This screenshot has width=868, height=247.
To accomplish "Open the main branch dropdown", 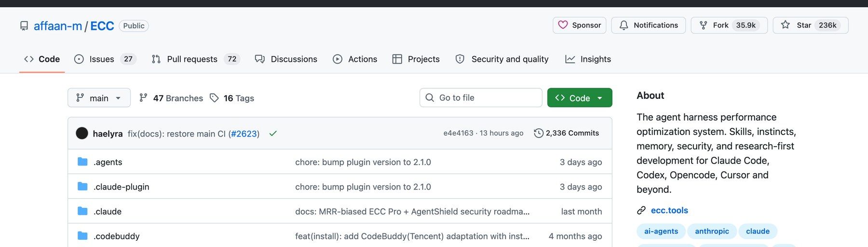I will pyautogui.click(x=99, y=98).
